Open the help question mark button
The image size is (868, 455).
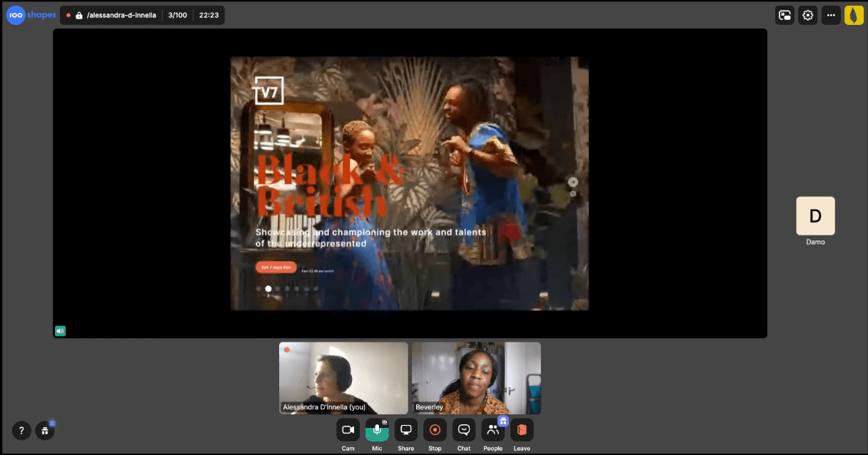click(21, 430)
